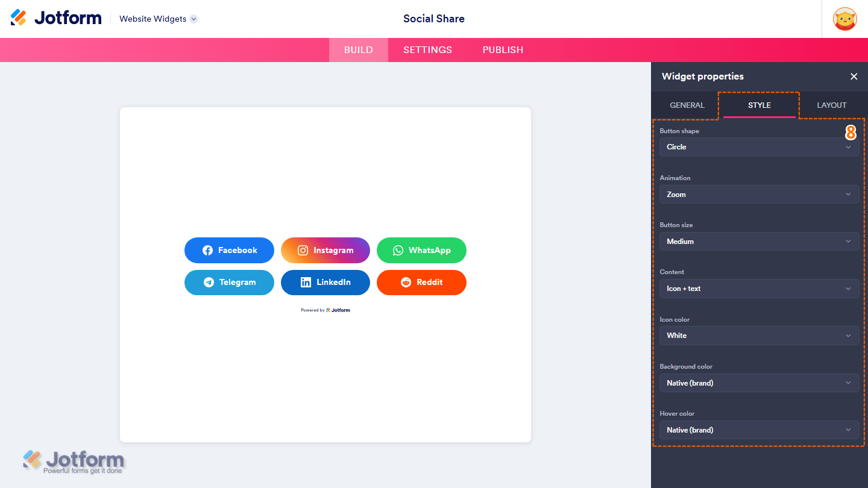
Task: Click the Widget properties heading
Action: pos(703,77)
